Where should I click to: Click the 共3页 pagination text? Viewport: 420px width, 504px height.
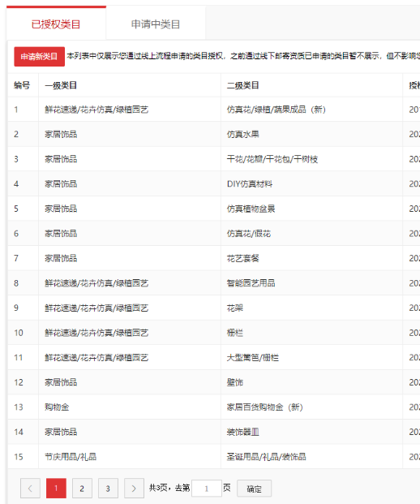158,488
